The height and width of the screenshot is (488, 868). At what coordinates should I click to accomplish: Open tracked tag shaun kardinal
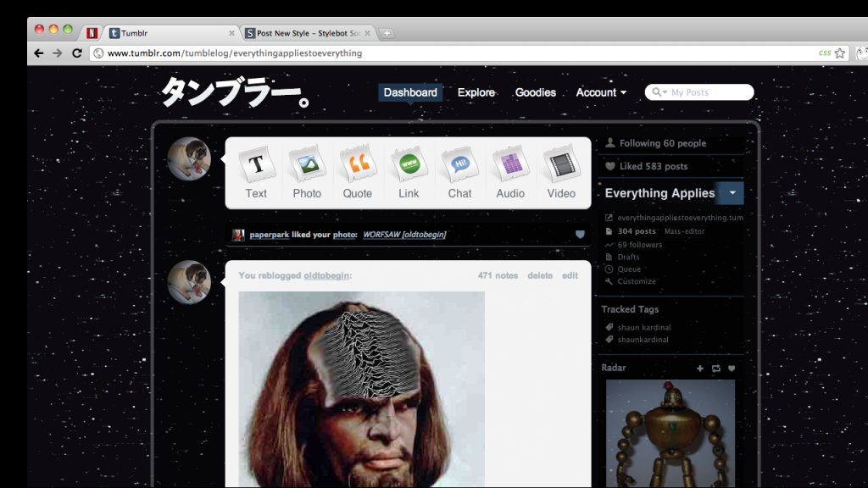pyautogui.click(x=644, y=328)
